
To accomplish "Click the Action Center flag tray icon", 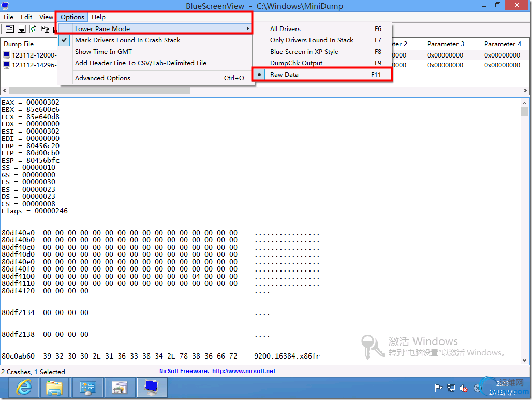I will [x=438, y=388].
